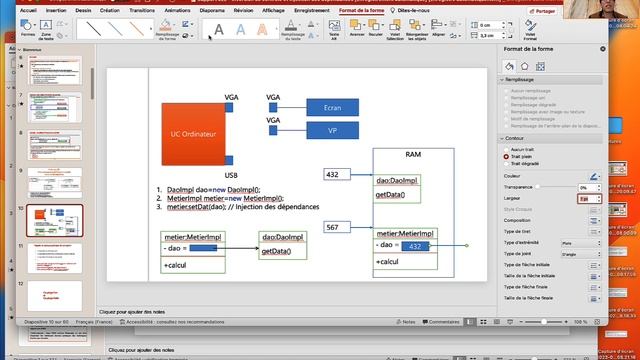Open the Couleur line color dropdown
The width and height of the screenshot is (640, 360).
tap(595, 176)
